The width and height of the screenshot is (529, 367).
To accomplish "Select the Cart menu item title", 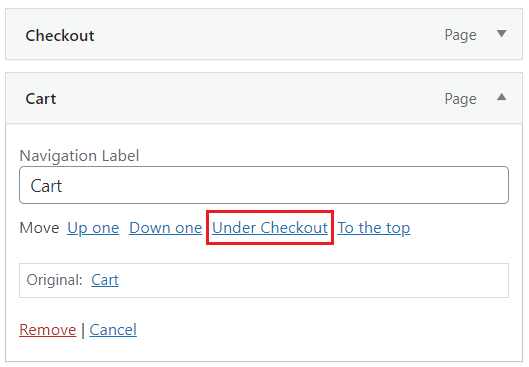I will [41, 99].
